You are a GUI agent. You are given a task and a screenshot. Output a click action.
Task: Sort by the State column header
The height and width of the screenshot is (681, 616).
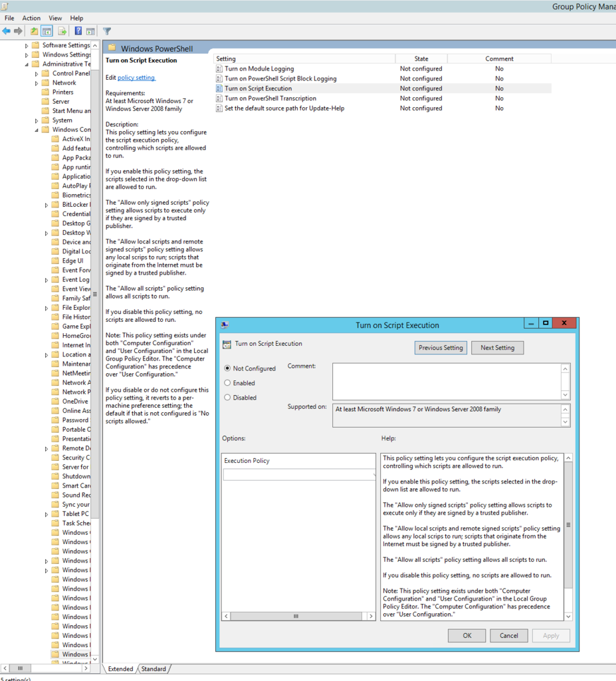coord(421,59)
